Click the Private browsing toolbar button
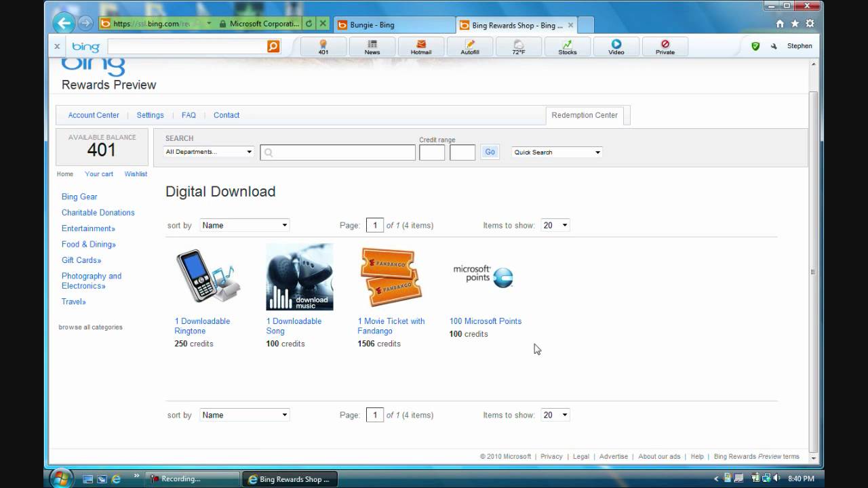 click(665, 47)
